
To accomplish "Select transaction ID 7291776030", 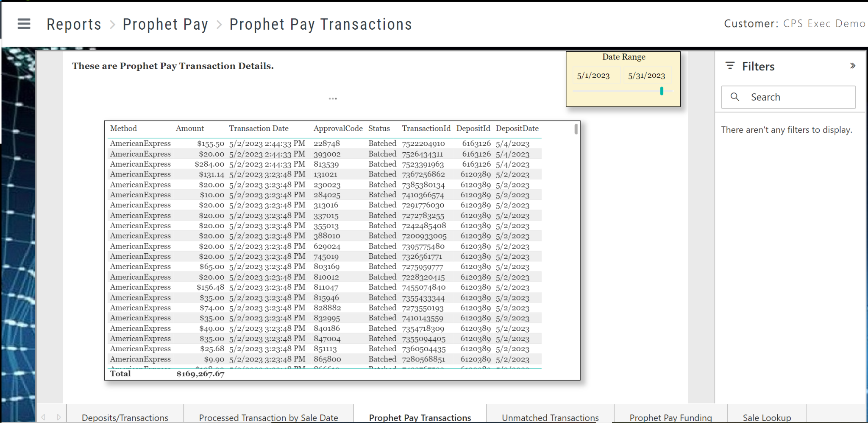I will pos(423,205).
